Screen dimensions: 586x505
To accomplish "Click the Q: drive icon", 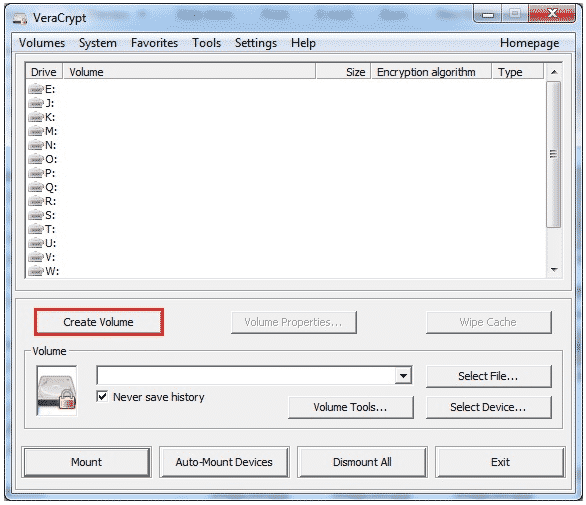I will (x=36, y=187).
